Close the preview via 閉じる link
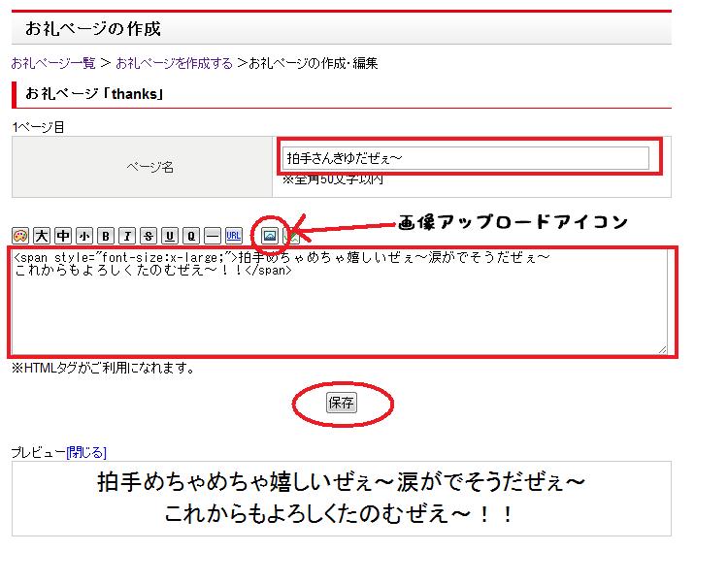728x584 pixels. point(86,452)
